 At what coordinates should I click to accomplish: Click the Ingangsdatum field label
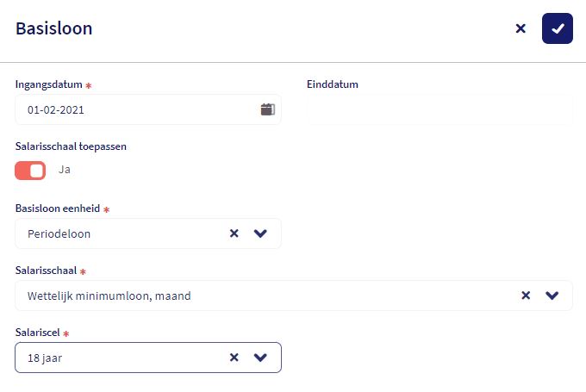pyautogui.click(x=49, y=84)
